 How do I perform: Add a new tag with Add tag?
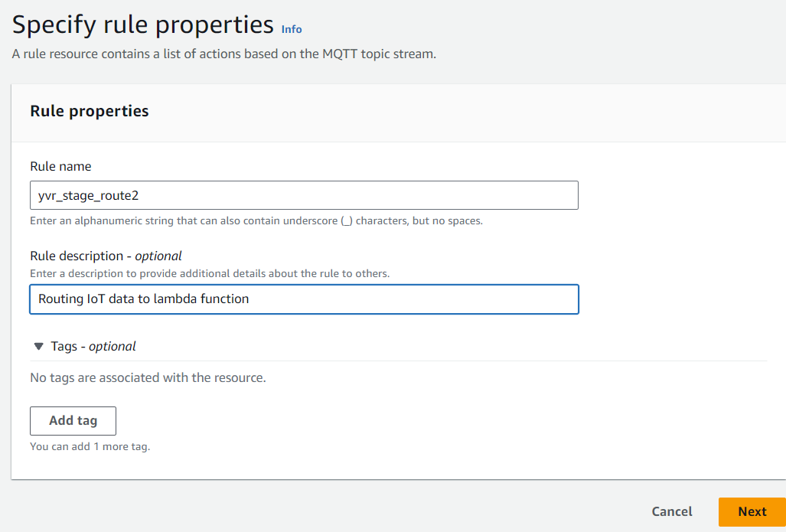[x=73, y=421]
